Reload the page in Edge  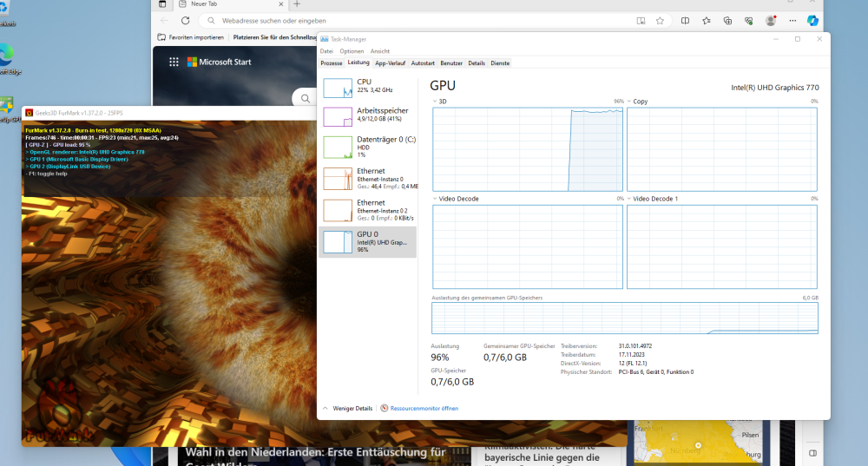186,21
